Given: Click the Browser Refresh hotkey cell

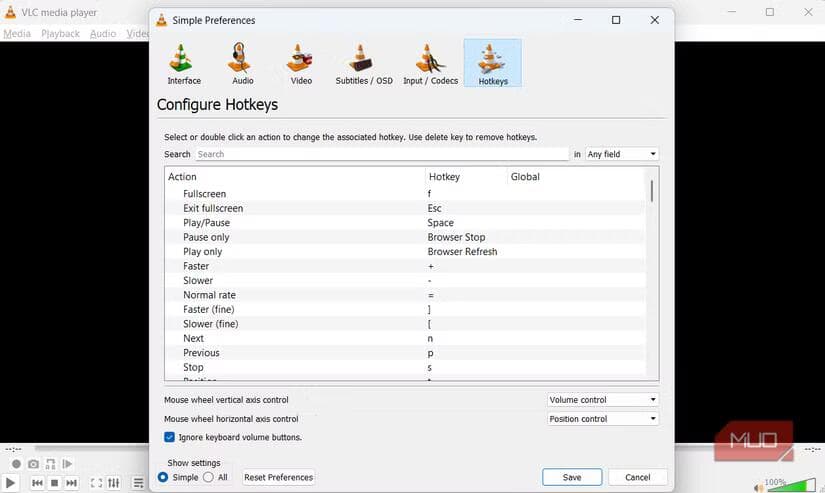Looking at the screenshot, I should 462,251.
